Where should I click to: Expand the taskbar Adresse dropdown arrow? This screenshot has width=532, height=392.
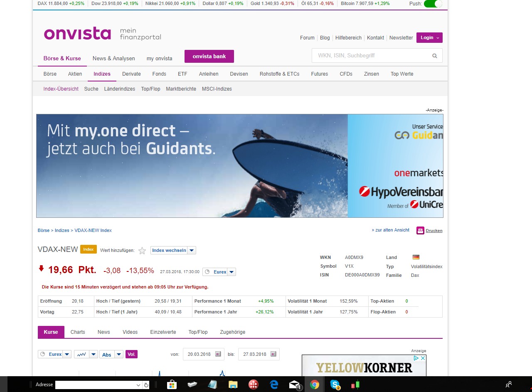(x=138, y=385)
